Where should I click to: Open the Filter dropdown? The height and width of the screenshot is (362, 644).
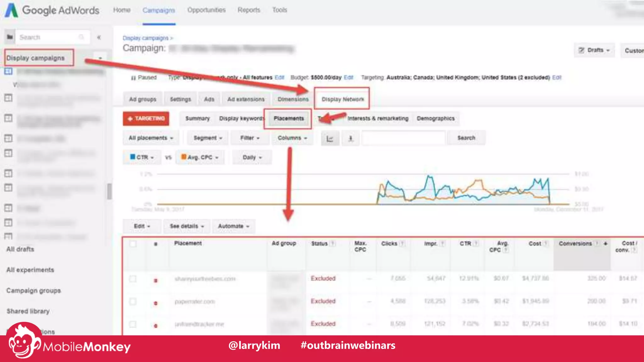(250, 138)
